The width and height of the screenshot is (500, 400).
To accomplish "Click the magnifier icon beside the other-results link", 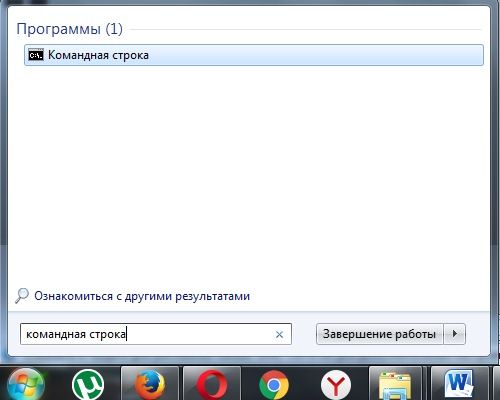I will (x=22, y=296).
